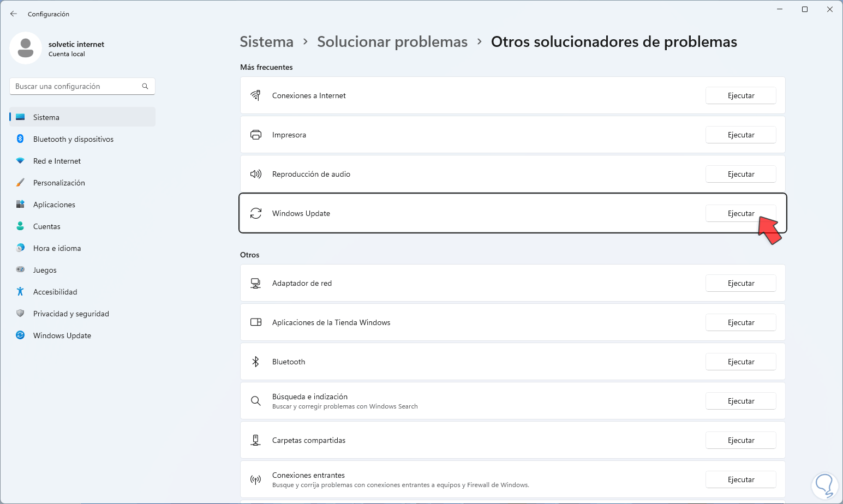Open Bluetooth y dispositivos settings
The image size is (843, 504).
[x=73, y=139]
